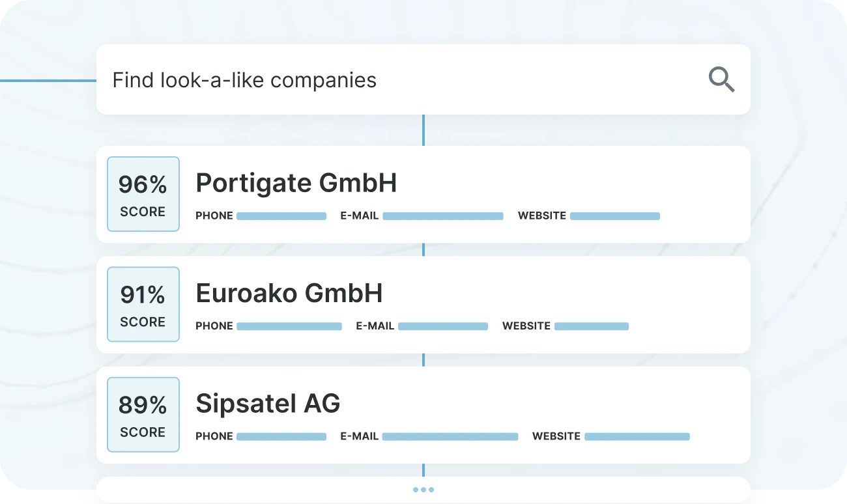The image size is (847, 504).
Task: Click Sipsatel AG website bar
Action: point(637,437)
